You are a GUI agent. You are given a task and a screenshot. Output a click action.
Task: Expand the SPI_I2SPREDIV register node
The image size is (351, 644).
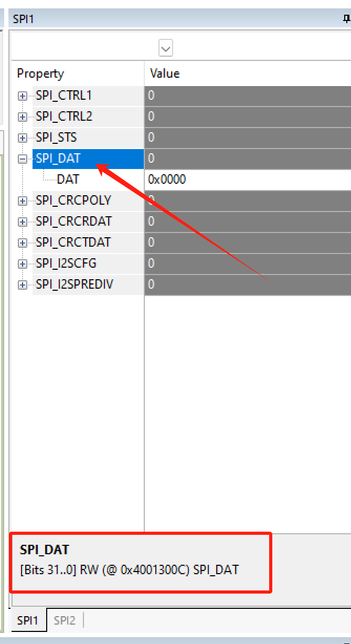pos(23,285)
